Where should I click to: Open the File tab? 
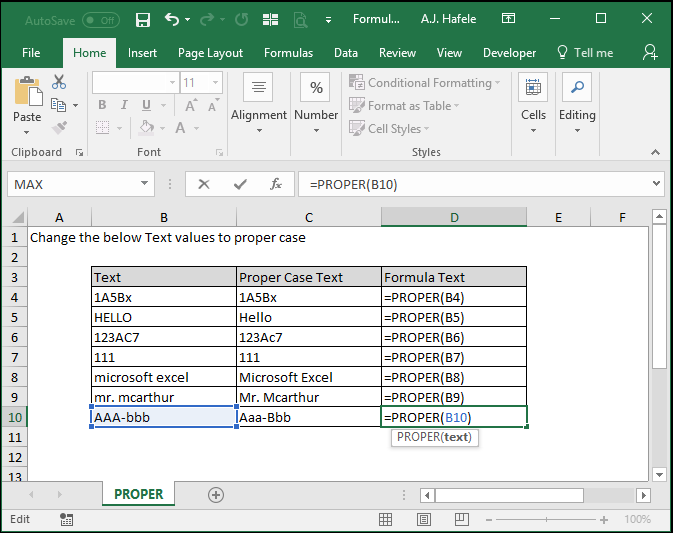point(31,53)
